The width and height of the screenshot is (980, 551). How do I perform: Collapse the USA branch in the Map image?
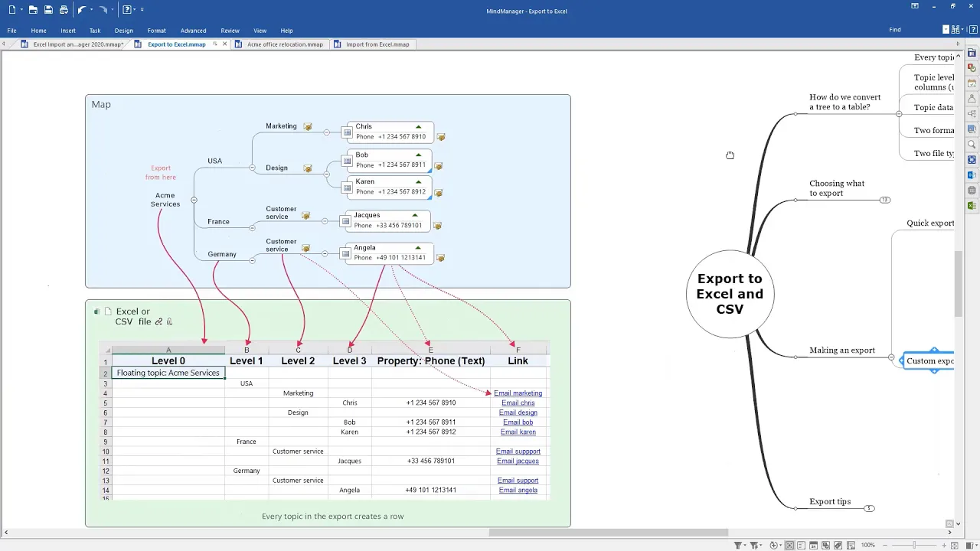point(252,167)
